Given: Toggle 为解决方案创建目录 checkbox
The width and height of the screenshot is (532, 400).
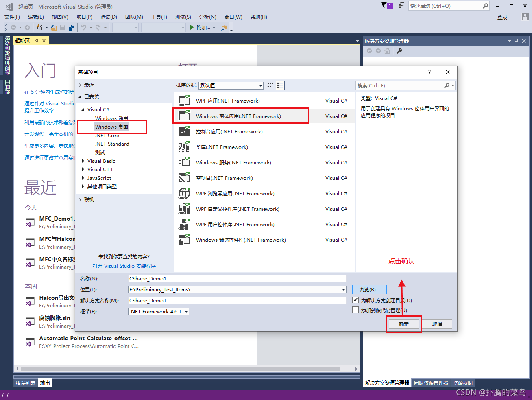Looking at the screenshot, I should (355, 300).
